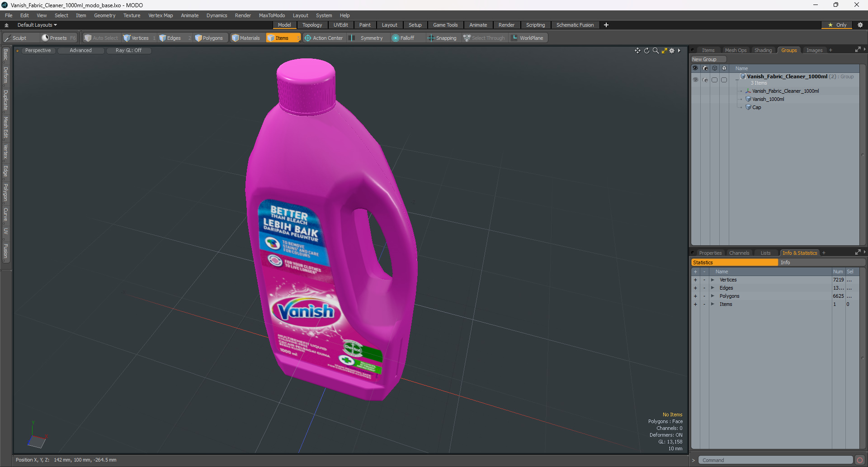Click the Command input field
This screenshot has width=868, height=467.
pyautogui.click(x=775, y=460)
